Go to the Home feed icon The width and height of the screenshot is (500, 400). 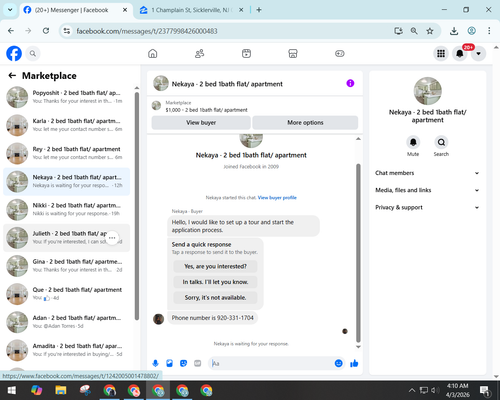click(x=153, y=53)
